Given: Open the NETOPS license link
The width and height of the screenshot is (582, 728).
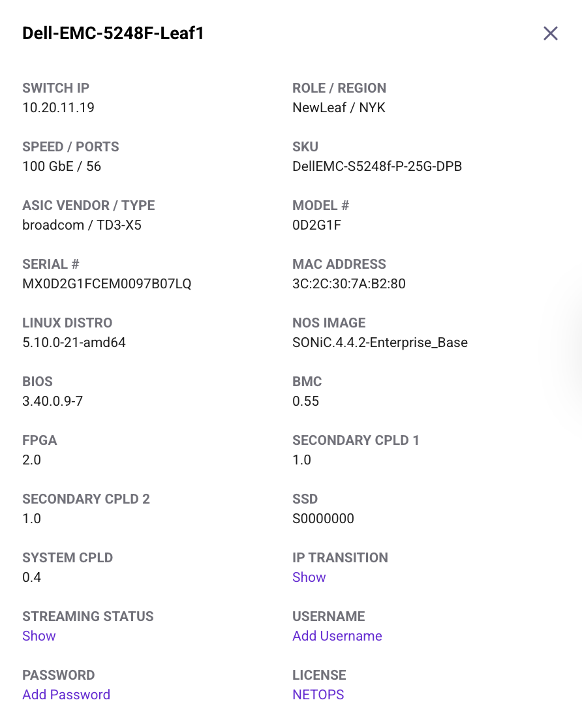Looking at the screenshot, I should click(x=318, y=695).
